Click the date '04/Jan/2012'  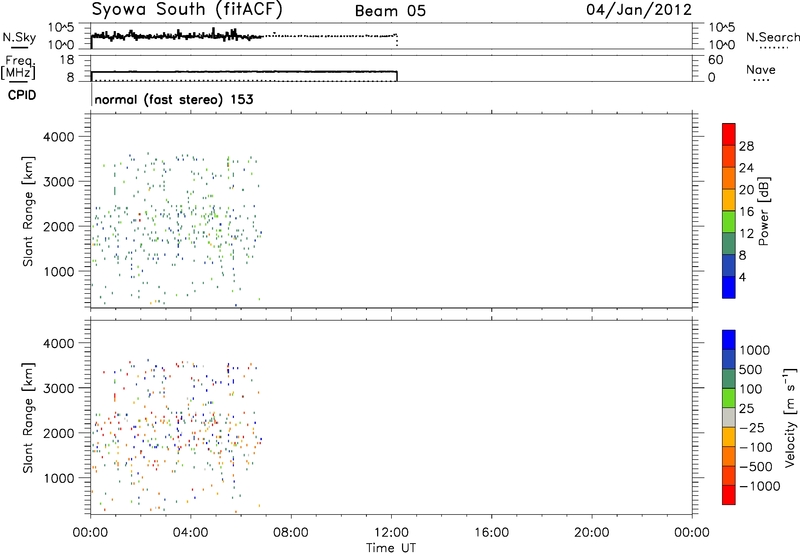coord(639,10)
